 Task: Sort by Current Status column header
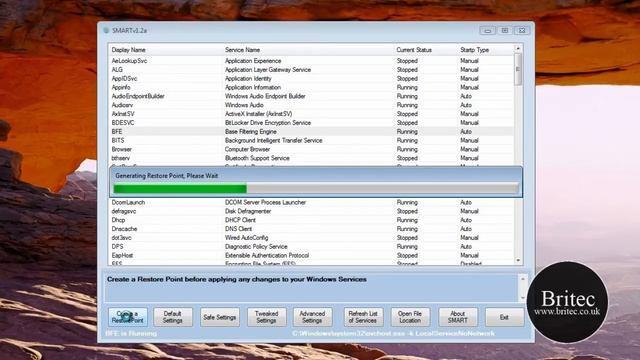426,50
